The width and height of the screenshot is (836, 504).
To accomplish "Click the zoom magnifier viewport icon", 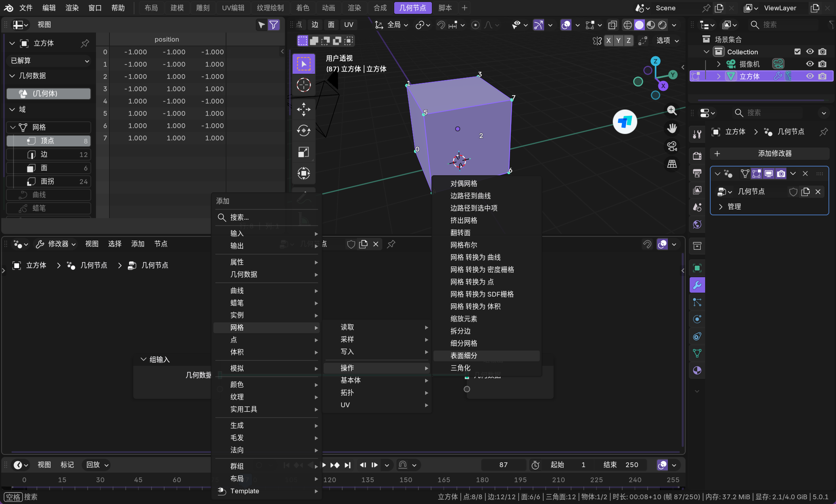I will point(672,110).
